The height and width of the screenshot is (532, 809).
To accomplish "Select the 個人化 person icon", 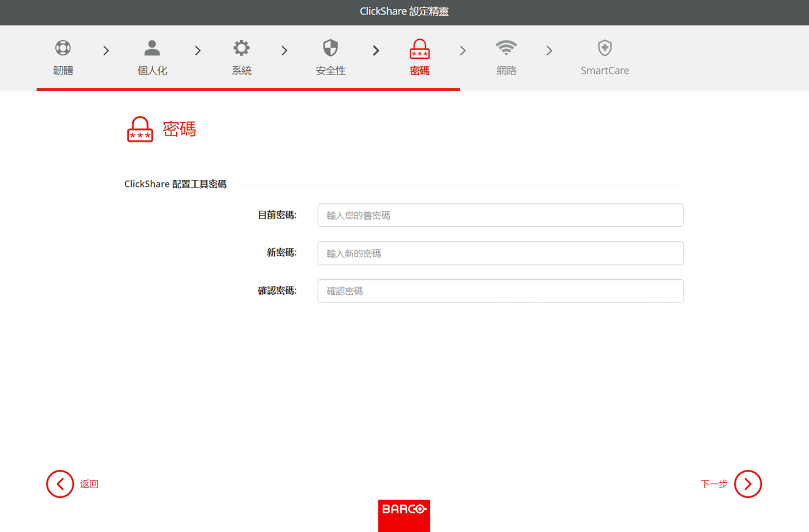I will pyautogui.click(x=152, y=48).
